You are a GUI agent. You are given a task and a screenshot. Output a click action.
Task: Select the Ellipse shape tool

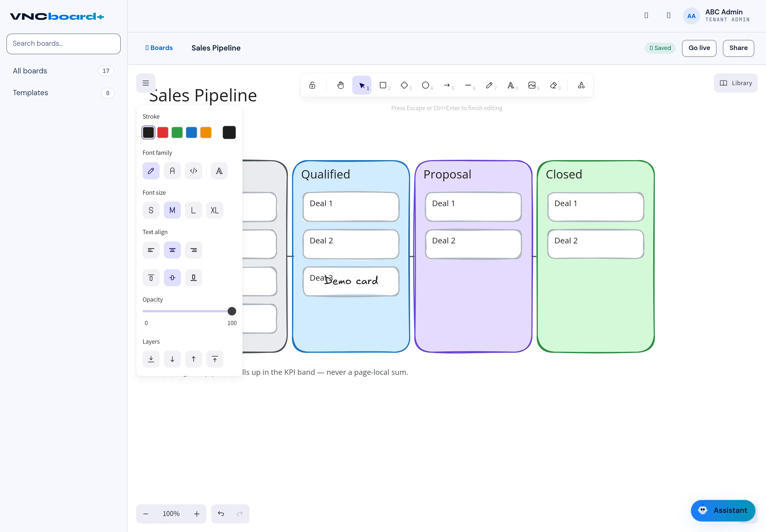click(x=426, y=85)
